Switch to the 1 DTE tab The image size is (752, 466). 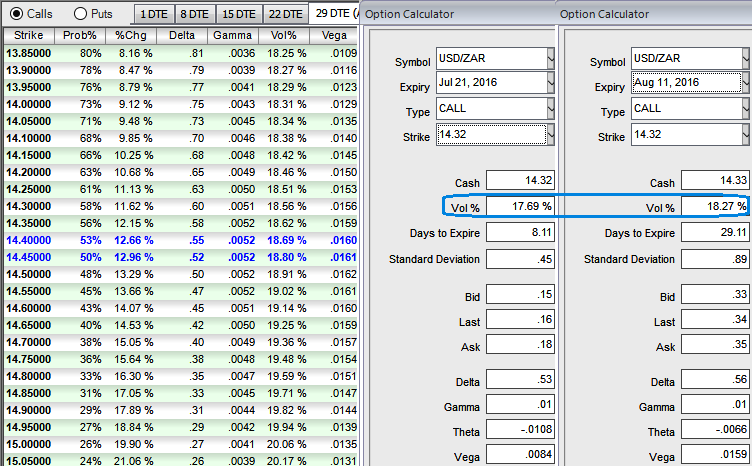pyautogui.click(x=152, y=14)
